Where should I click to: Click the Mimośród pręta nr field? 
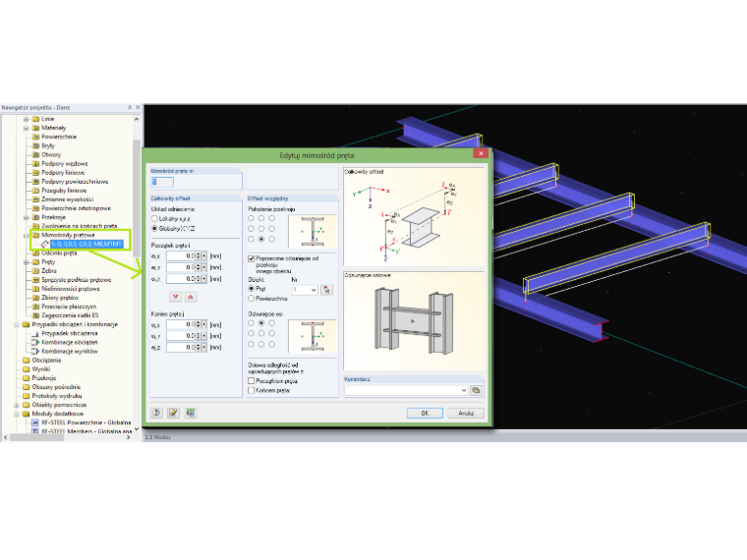pyautogui.click(x=162, y=182)
